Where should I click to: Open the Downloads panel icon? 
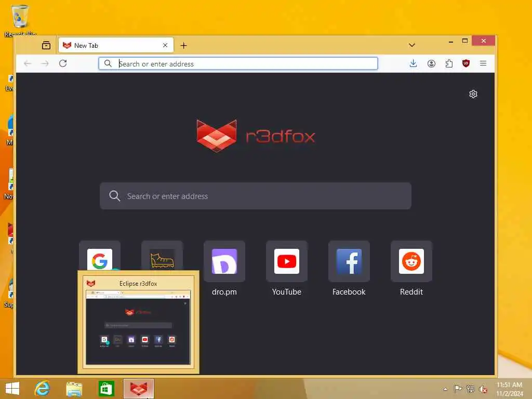tap(413, 63)
